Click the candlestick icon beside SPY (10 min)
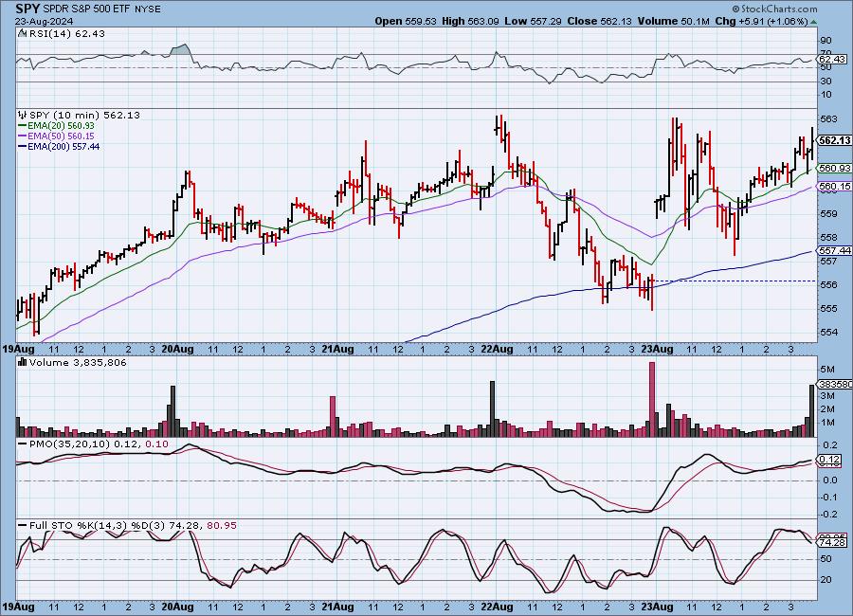853x616 pixels. (x=23, y=115)
